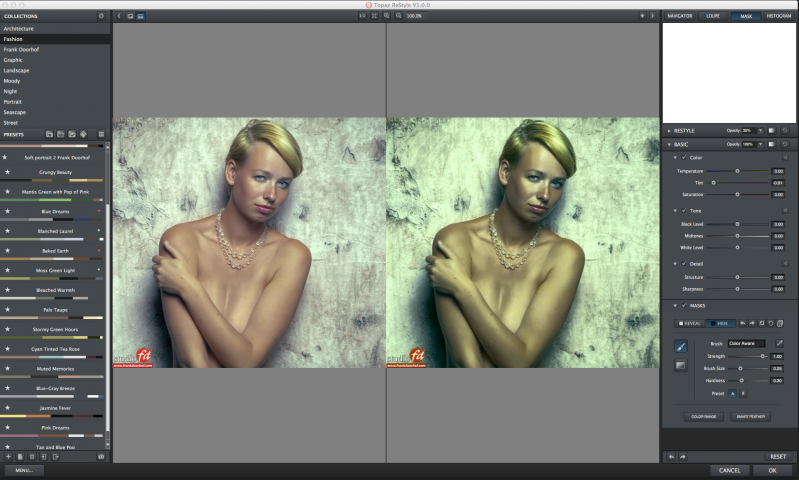This screenshot has height=480, width=799.
Task: Switch to the Navigator tab
Action: pyautogui.click(x=680, y=16)
